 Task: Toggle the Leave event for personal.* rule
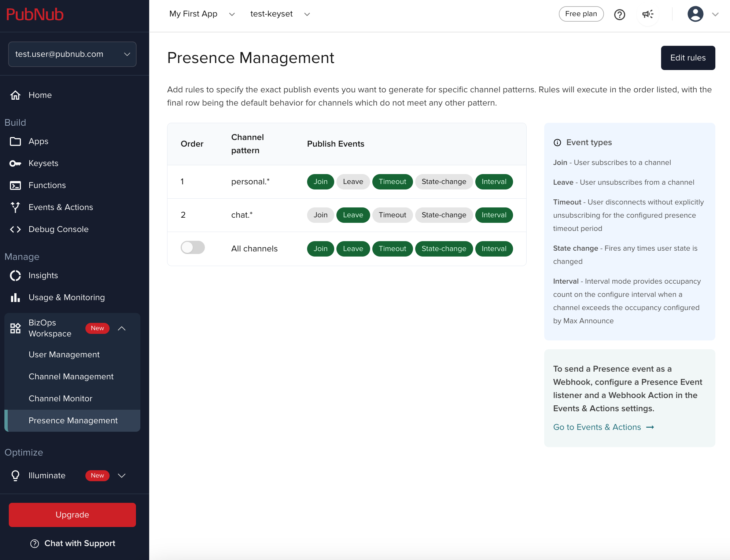353,181
